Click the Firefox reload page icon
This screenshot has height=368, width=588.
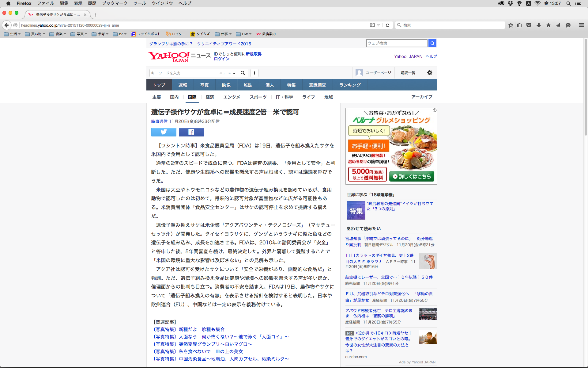[x=387, y=25]
